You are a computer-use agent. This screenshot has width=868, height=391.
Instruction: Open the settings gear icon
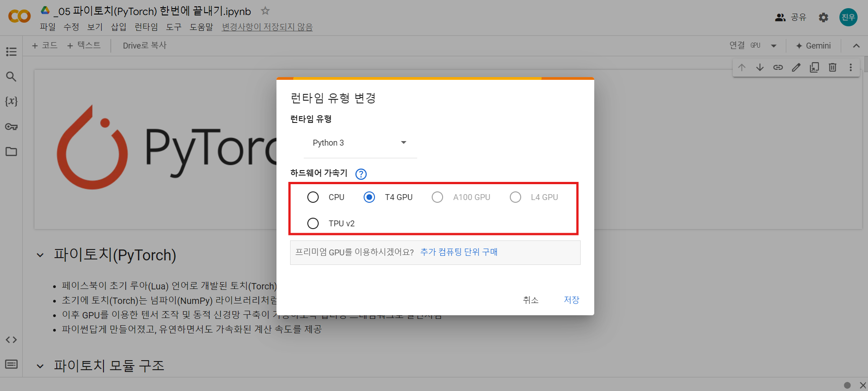click(824, 17)
